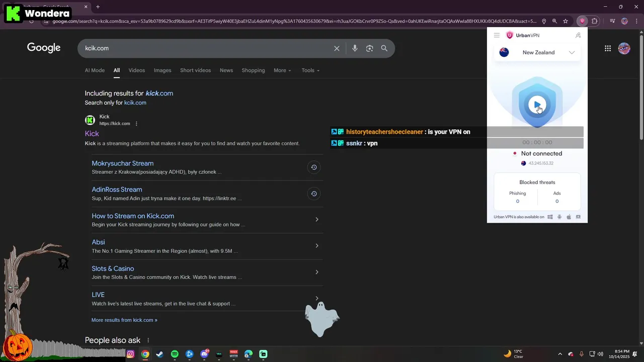Select the All results tab

pos(117,70)
